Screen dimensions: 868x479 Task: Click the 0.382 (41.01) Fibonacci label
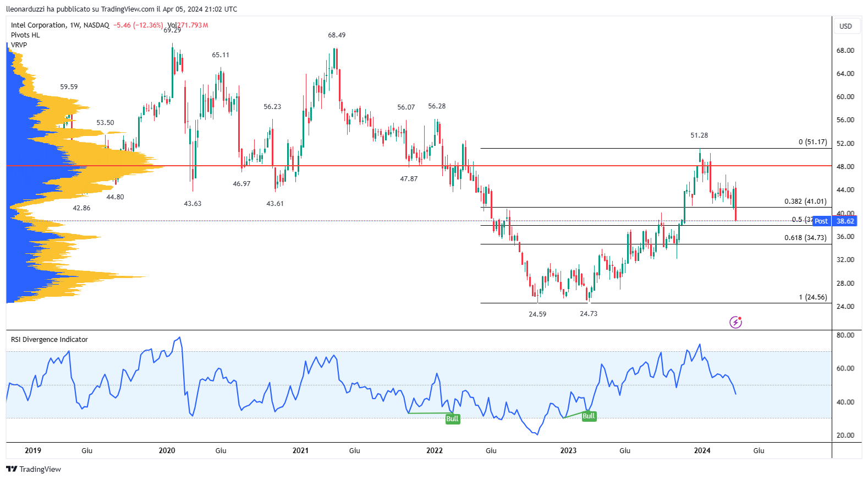pos(805,201)
